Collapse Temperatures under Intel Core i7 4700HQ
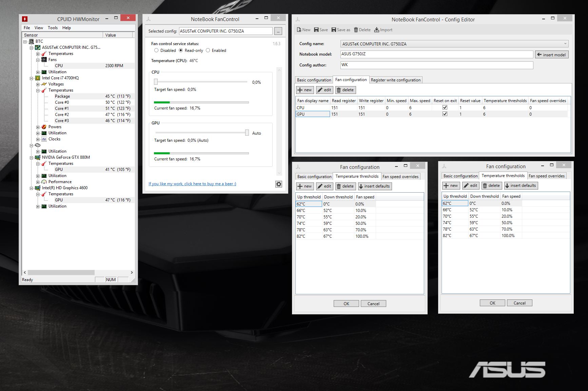 [x=38, y=90]
